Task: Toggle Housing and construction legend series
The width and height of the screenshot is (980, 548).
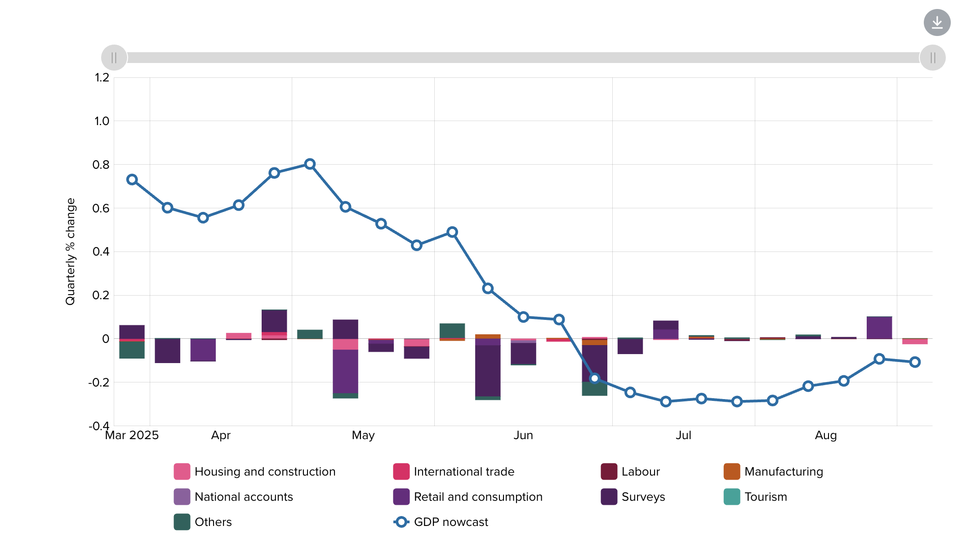Action: [x=265, y=472]
